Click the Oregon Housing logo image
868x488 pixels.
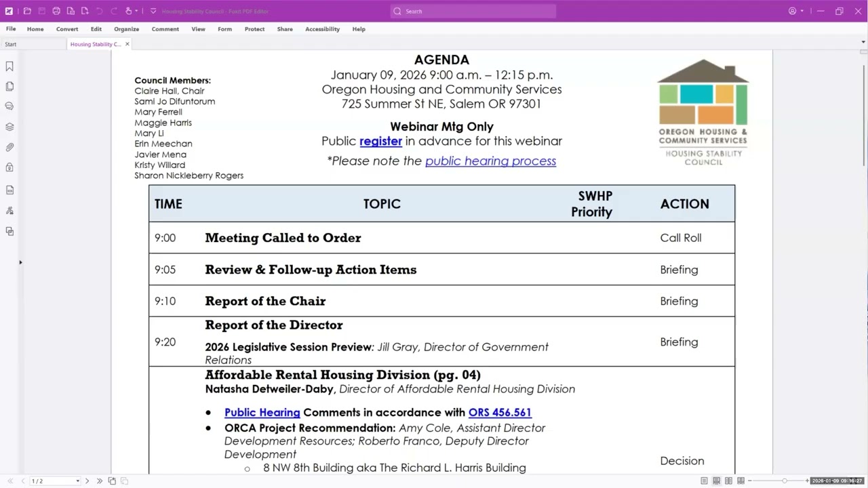[x=703, y=113]
